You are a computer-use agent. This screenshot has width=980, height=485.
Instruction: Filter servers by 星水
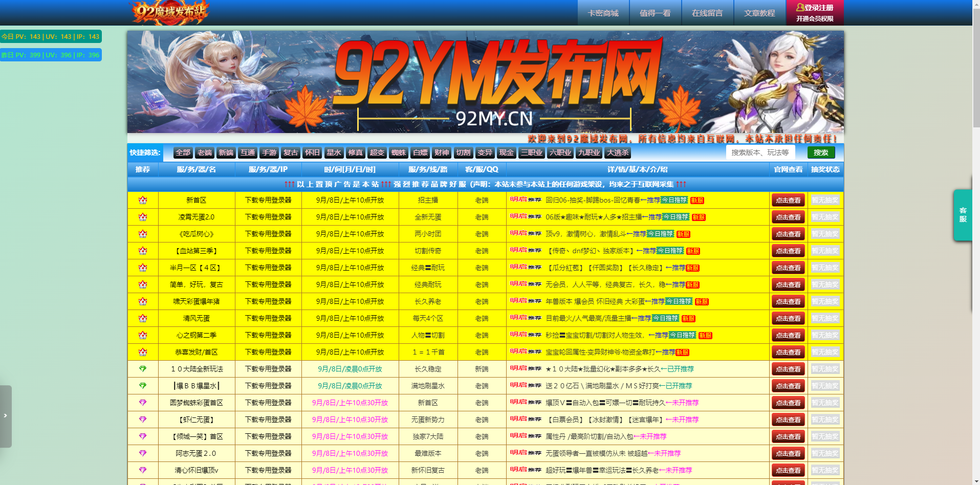(x=334, y=152)
